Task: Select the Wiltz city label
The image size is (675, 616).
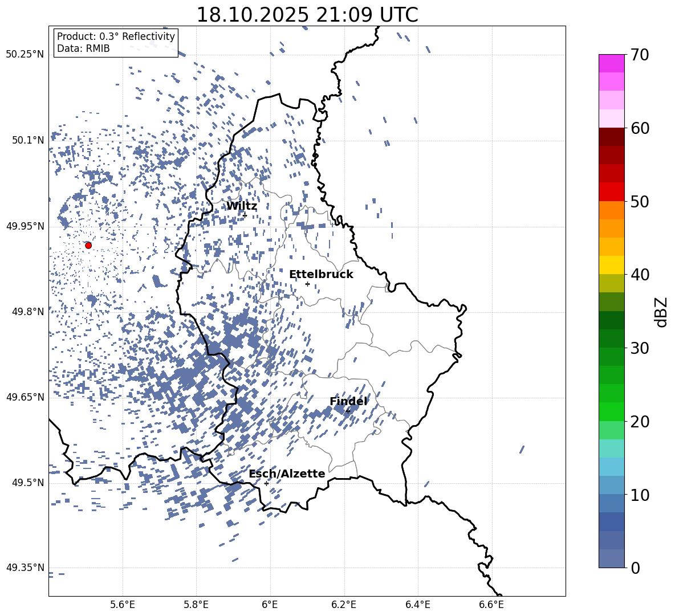Action: 242,206
